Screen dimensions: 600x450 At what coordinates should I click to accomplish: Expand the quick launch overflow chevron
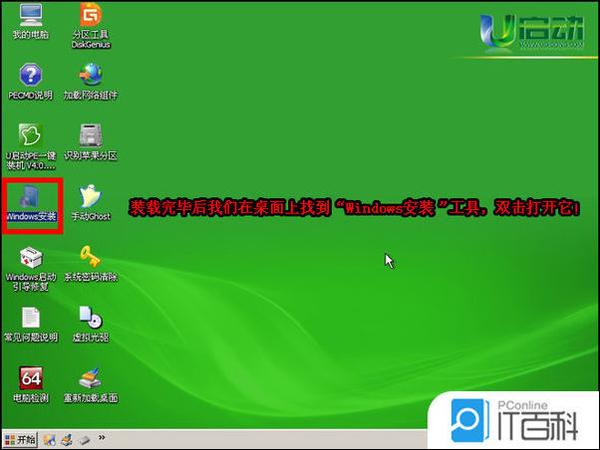coord(101,439)
